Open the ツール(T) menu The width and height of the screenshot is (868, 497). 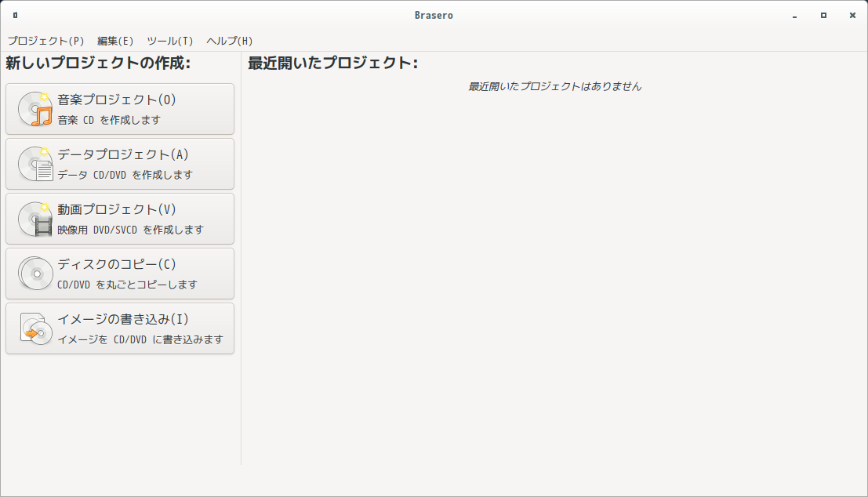pos(169,41)
